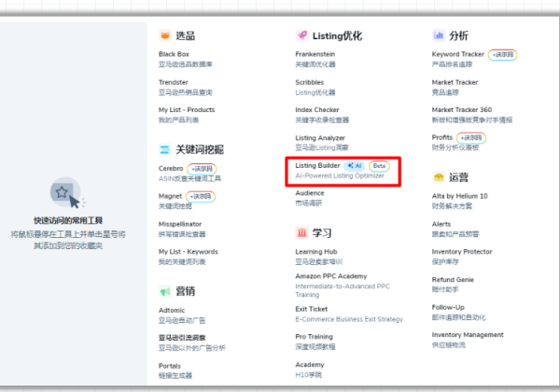Open the Cerebro tool
The image size is (560, 392).
tap(171, 168)
